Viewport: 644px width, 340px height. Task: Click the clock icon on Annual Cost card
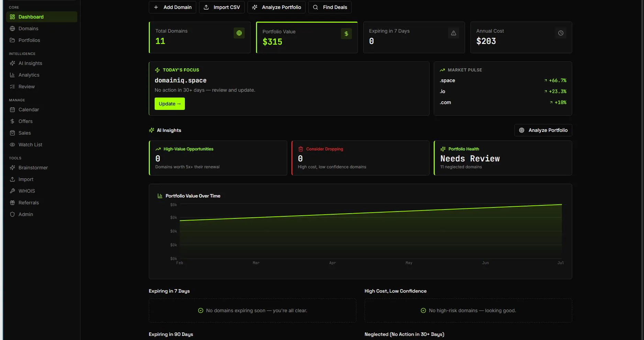pos(561,33)
